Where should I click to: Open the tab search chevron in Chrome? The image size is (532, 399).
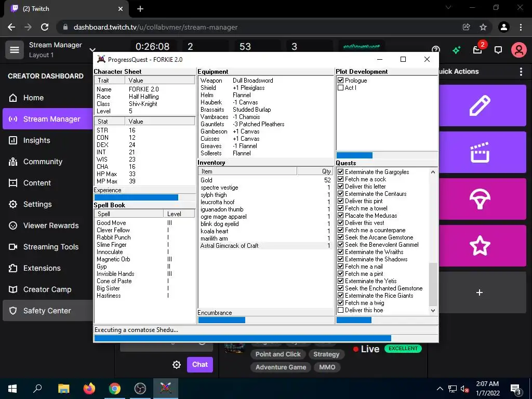coord(448,7)
